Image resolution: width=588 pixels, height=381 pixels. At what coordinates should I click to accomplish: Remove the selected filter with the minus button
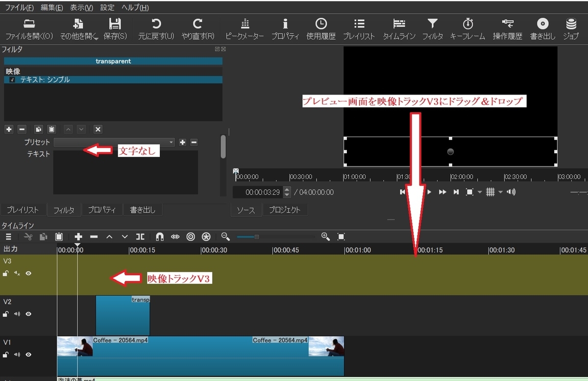22,129
